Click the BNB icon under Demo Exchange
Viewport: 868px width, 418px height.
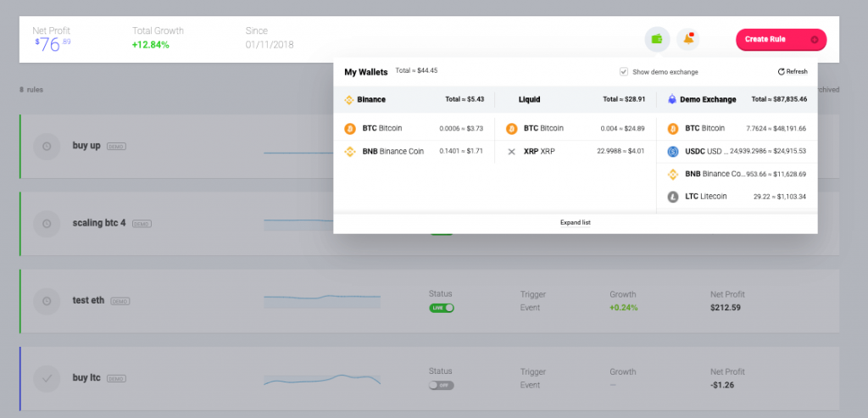[x=672, y=174]
